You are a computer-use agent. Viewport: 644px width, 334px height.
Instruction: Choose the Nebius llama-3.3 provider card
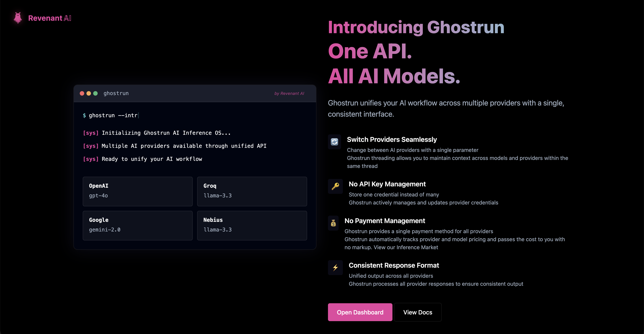[x=252, y=225]
